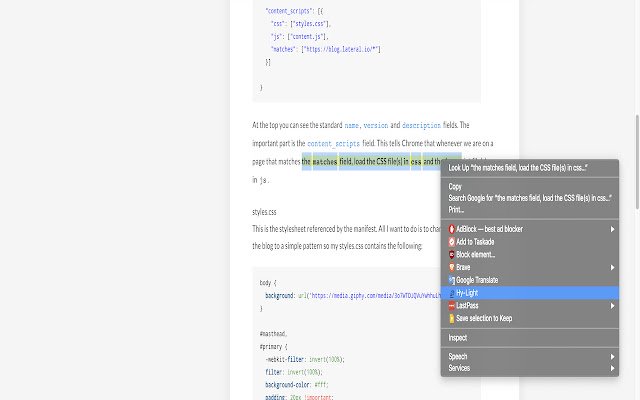The width and height of the screenshot is (640, 400).
Task: Click the Google Translate icon
Action: pyautogui.click(x=451, y=280)
